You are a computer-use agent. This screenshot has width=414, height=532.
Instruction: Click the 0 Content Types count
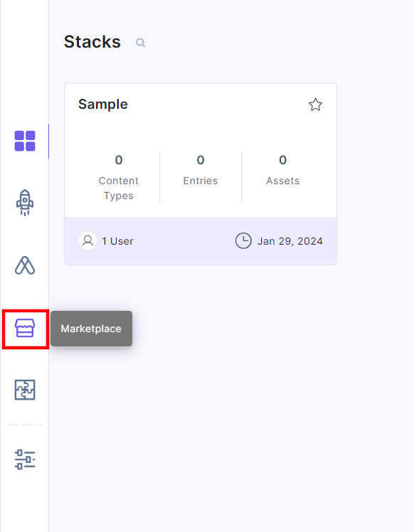click(118, 177)
